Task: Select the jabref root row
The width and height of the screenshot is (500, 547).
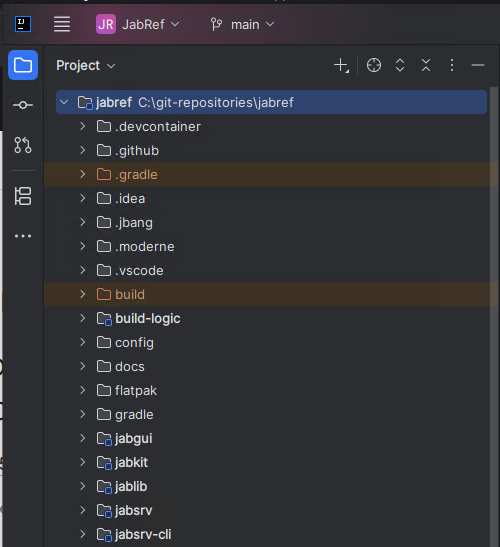Action: (x=271, y=102)
